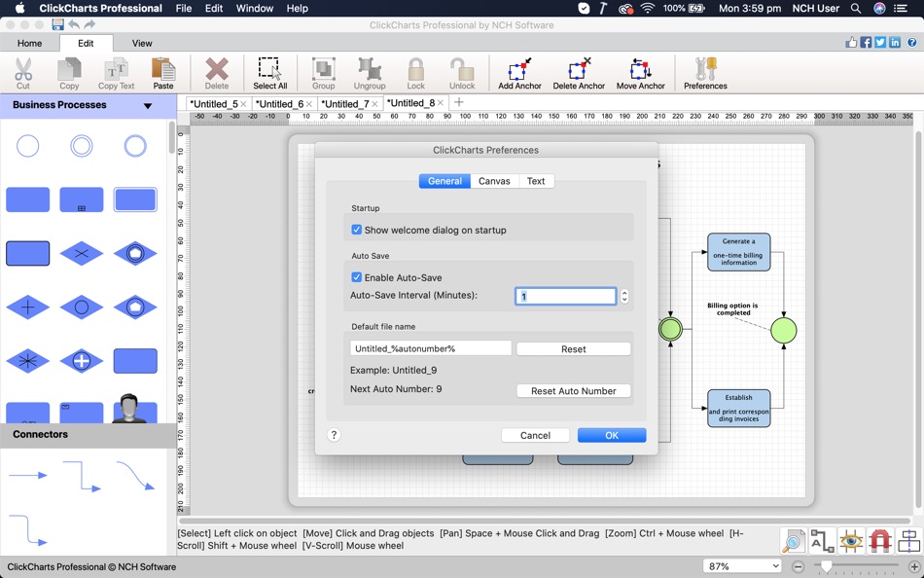
Task: Expand the Business Processes dropdown
Action: tap(147, 105)
